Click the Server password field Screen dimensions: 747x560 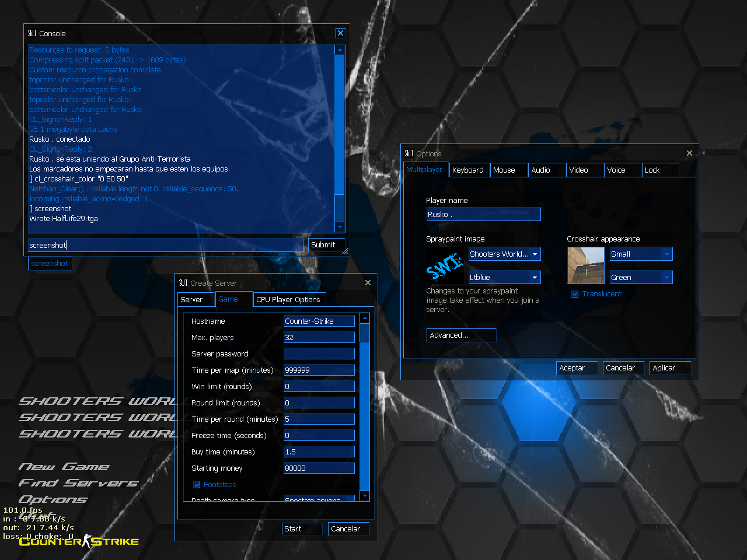tap(319, 353)
